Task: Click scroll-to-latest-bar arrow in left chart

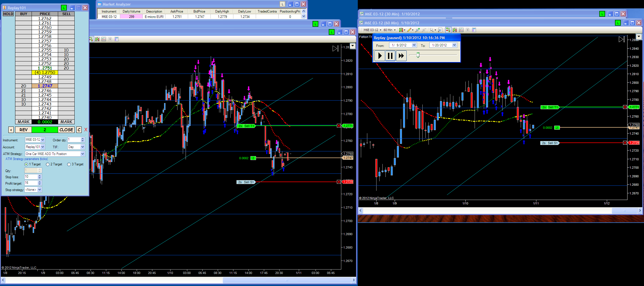Action: [x=335, y=48]
